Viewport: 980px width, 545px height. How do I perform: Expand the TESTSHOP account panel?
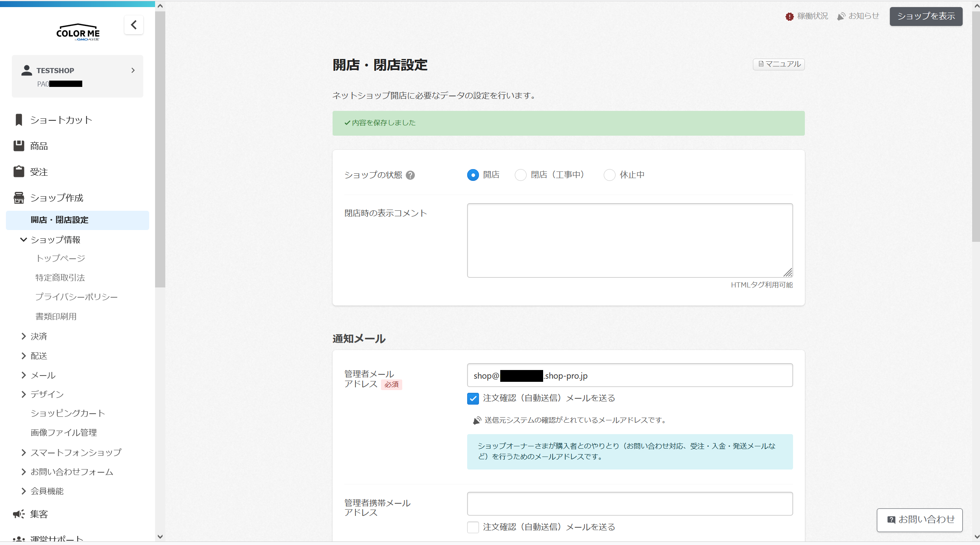pyautogui.click(x=133, y=70)
